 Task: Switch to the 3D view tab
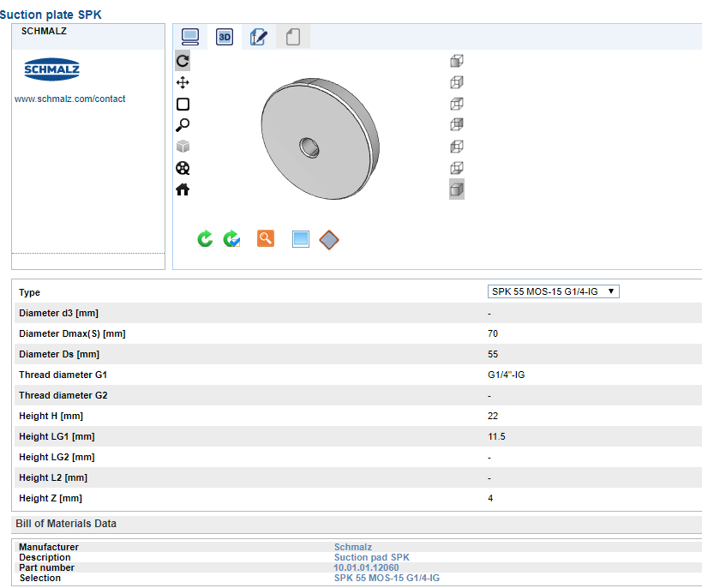click(x=225, y=37)
